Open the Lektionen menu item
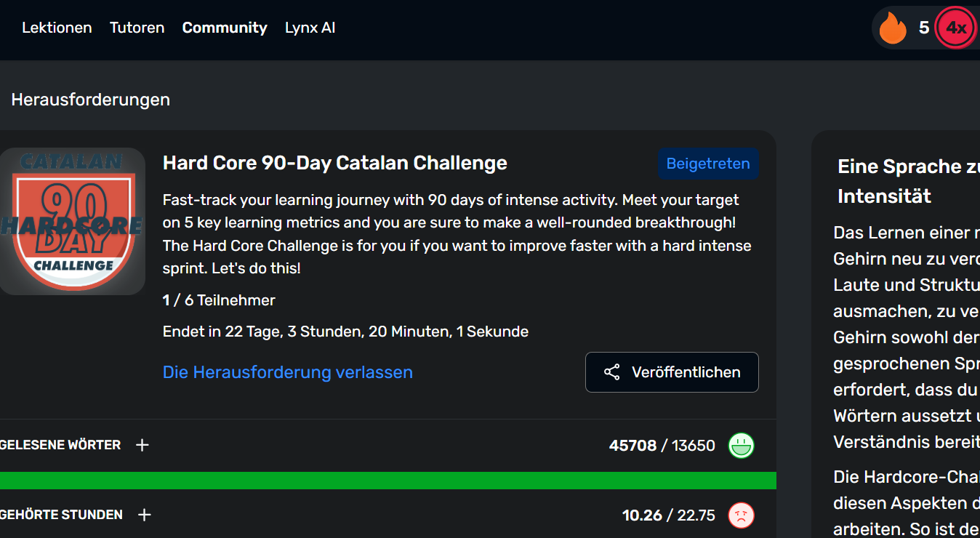The height and width of the screenshot is (538, 980). pyautogui.click(x=57, y=28)
